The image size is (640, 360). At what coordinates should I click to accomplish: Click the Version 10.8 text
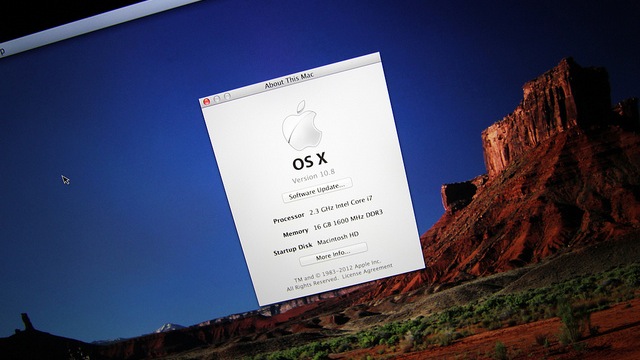313,176
